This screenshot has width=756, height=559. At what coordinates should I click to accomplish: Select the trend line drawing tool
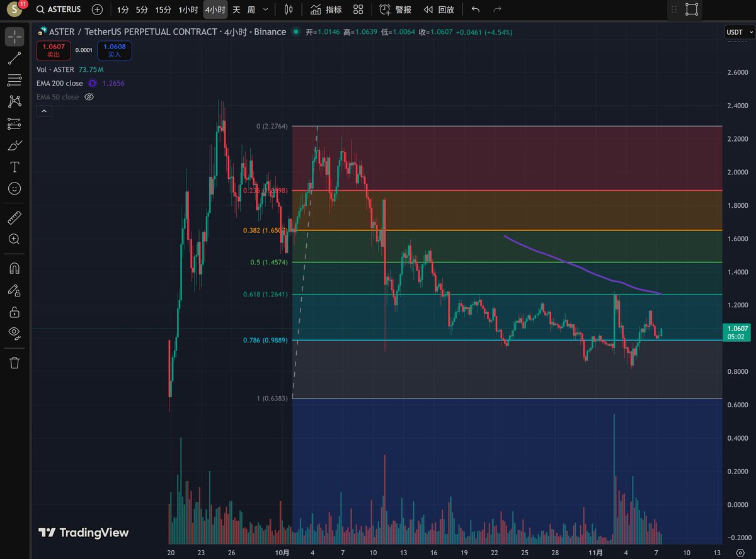tap(14, 59)
